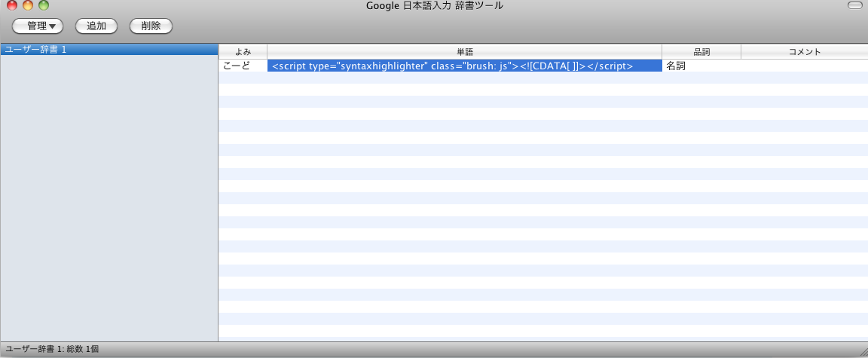
Task: Sort by the 単語 column header
Action: (x=464, y=51)
